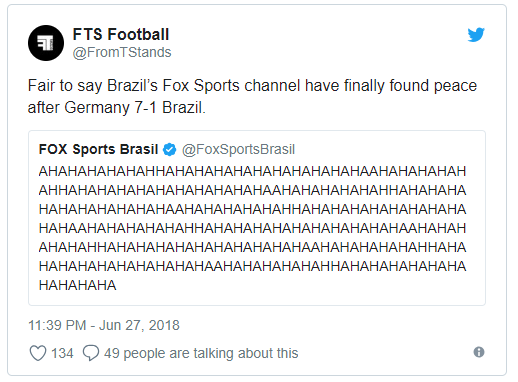The image size is (518, 382).
Task: Open the quoted tweet card border area
Action: pyautogui.click(x=257, y=218)
